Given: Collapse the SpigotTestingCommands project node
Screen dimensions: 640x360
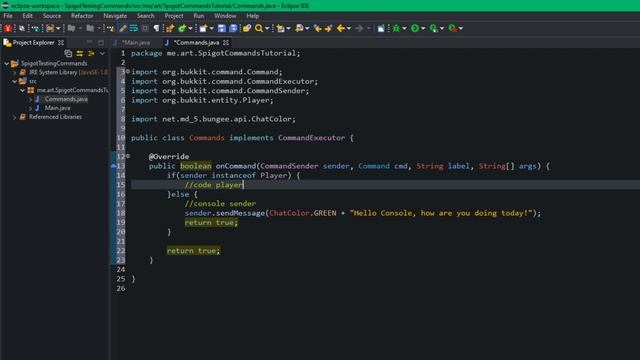Looking at the screenshot, I should [x=7, y=64].
